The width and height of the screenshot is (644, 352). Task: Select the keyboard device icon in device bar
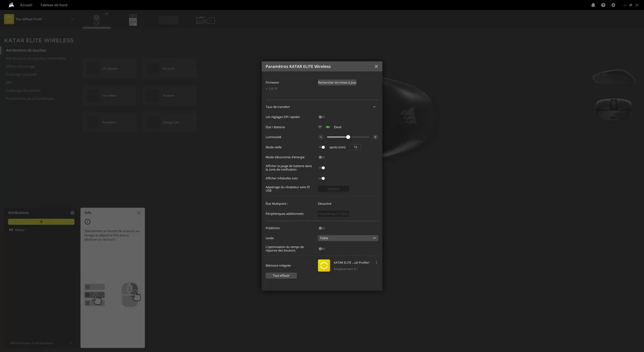(169, 20)
